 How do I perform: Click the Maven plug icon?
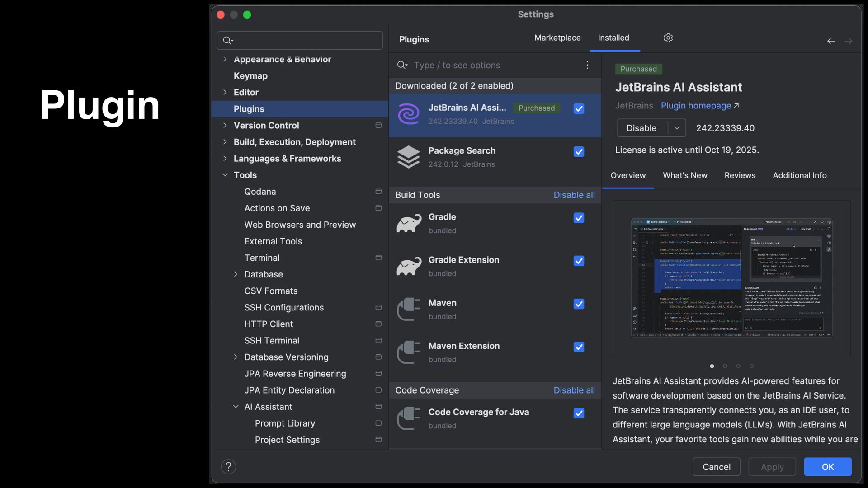[x=409, y=309]
